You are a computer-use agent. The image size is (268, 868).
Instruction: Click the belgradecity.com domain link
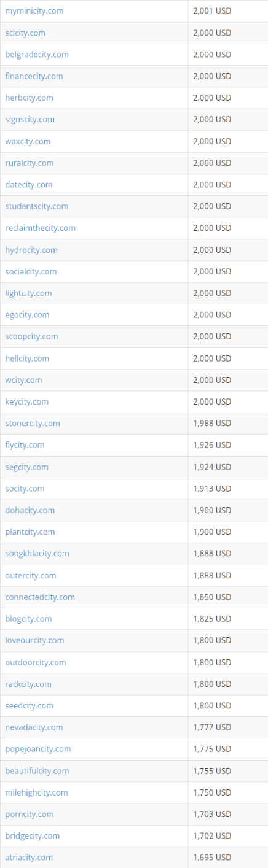pos(37,55)
